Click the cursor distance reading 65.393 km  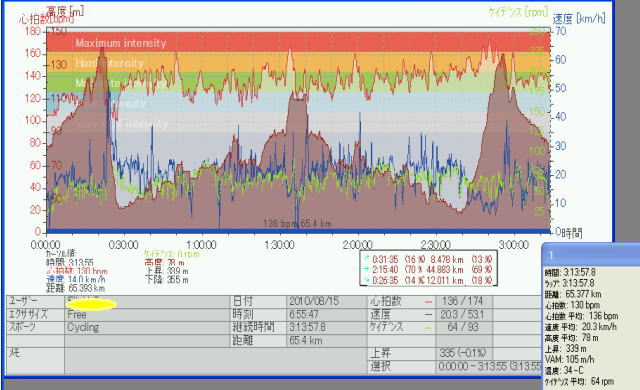pos(76,288)
